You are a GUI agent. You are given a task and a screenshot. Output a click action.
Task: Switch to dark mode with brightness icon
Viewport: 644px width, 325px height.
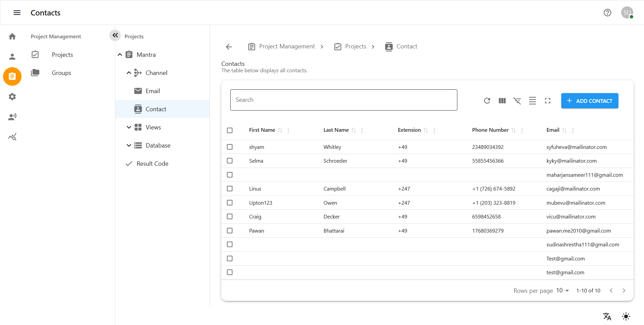626,316
